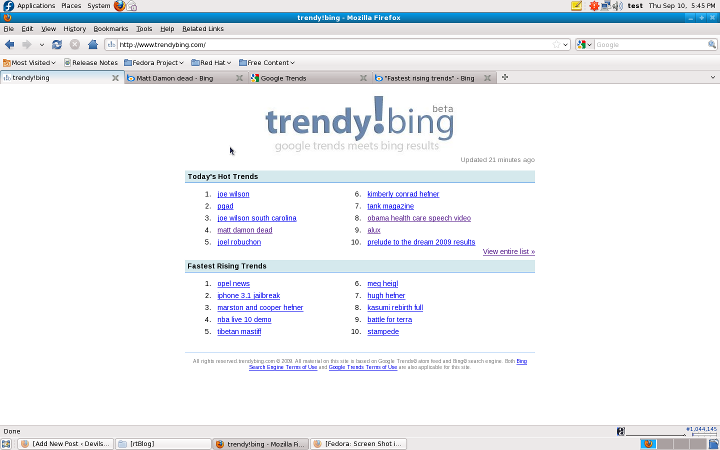This screenshot has width=720, height=450.
Task: Open the obama health care speech video link
Action: (x=419, y=218)
